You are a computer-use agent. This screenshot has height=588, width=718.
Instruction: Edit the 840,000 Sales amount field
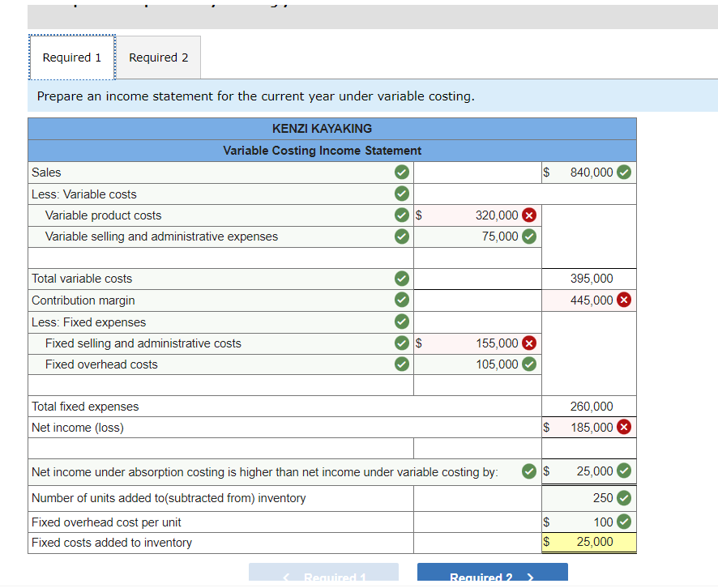click(589, 173)
